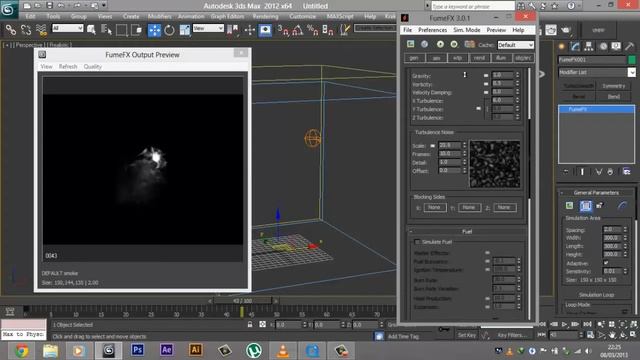The height and width of the screenshot is (360, 640).
Task: Click the Symmetry modifier button
Action: point(613,86)
